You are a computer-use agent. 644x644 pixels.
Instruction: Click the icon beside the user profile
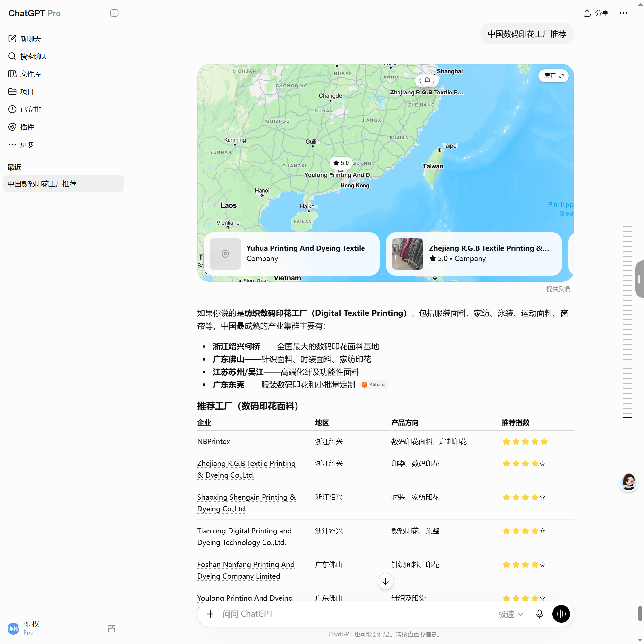pyautogui.click(x=112, y=628)
